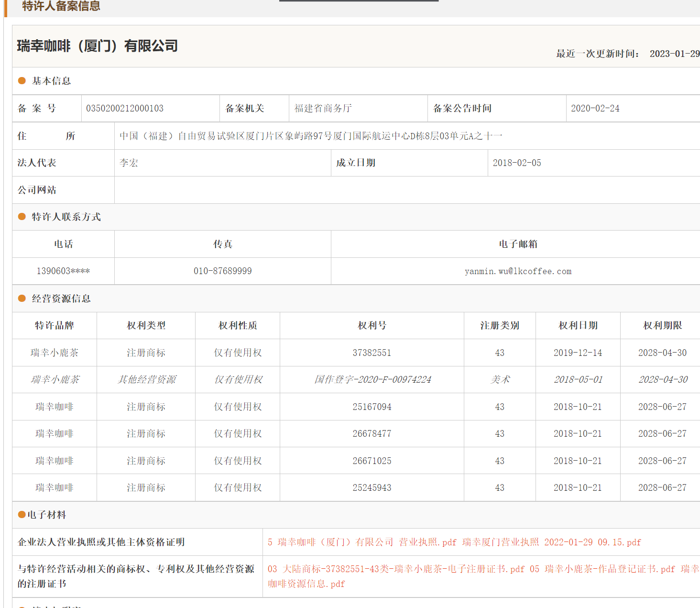Open the 咖啡资源信息.pdf link
The width and height of the screenshot is (700, 608).
306,584
